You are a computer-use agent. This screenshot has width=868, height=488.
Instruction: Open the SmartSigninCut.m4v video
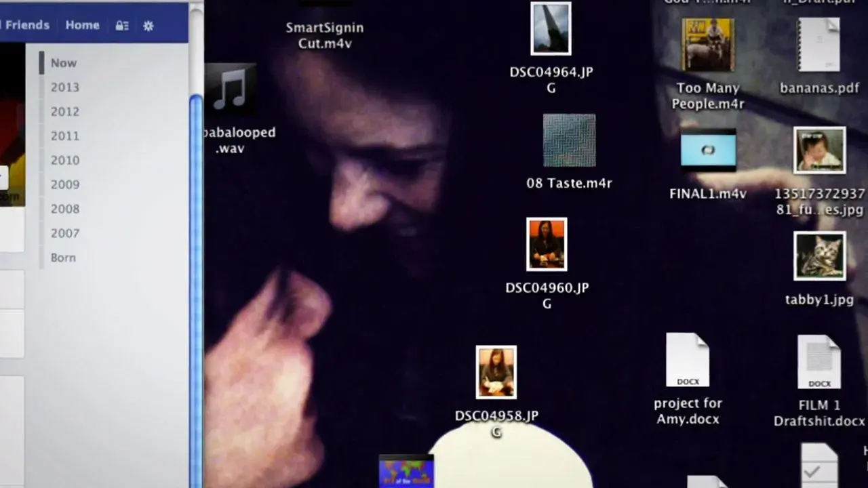(x=324, y=35)
